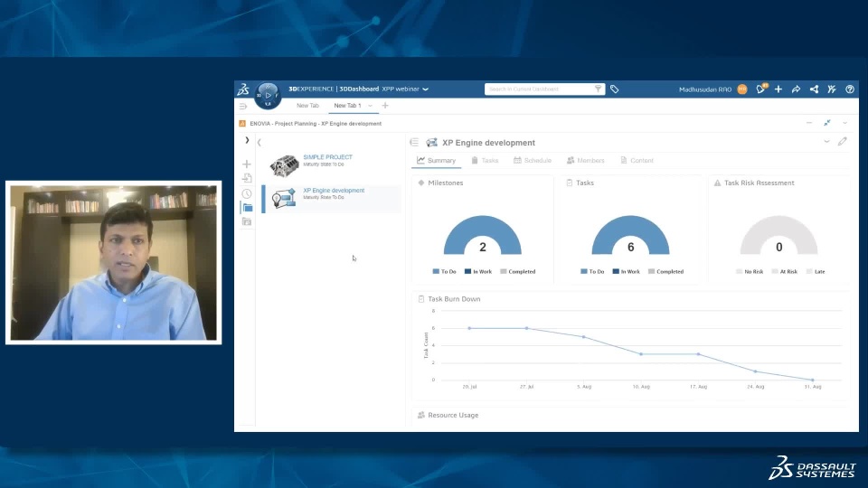Toggle the project list panel icon beside title
The image size is (868, 488).
(414, 142)
